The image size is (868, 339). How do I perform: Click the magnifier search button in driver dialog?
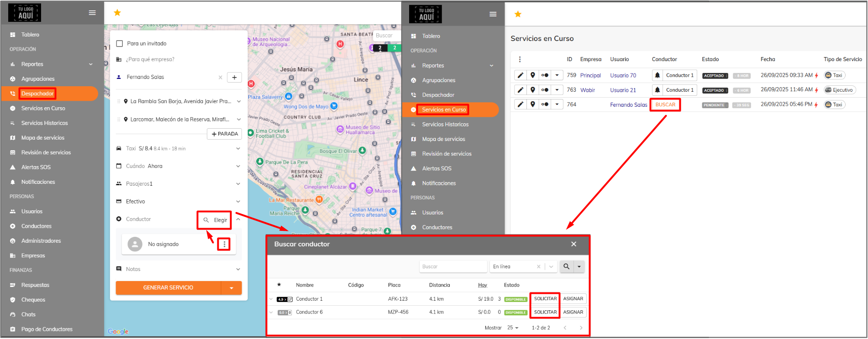coord(566,266)
